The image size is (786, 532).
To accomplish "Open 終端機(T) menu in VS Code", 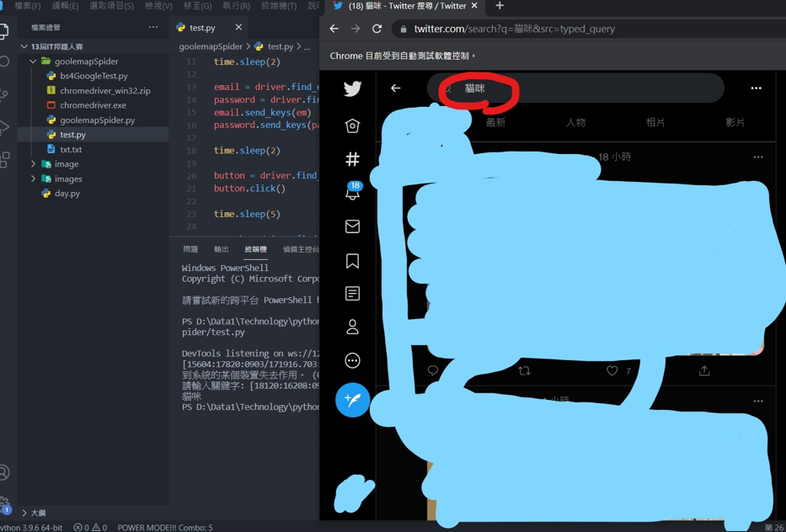I will 279,6.
